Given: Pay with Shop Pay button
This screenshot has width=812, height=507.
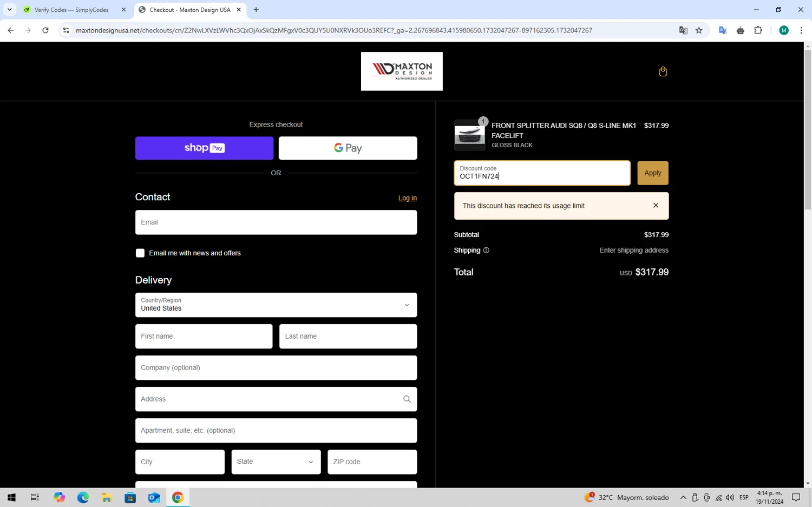Looking at the screenshot, I should 204,148.
